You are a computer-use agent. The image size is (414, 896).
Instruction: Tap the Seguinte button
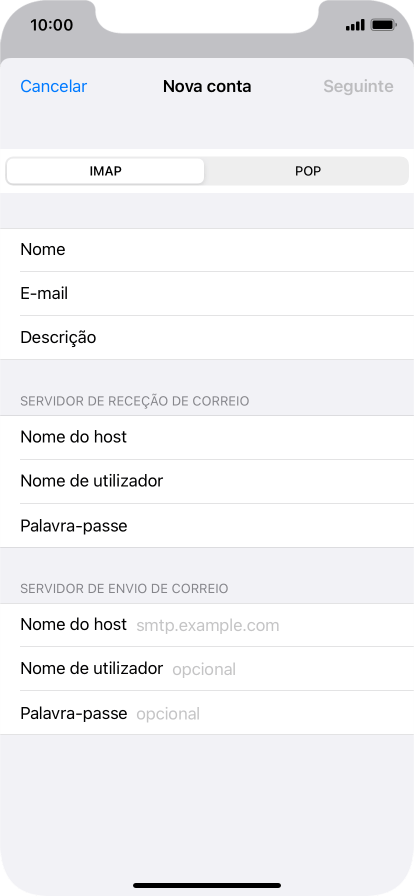coord(358,86)
